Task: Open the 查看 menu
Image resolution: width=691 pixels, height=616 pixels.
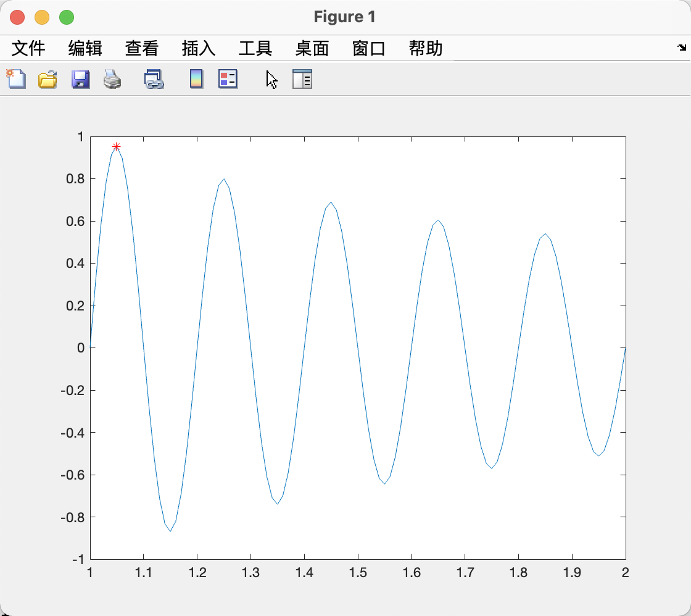Action: point(142,49)
